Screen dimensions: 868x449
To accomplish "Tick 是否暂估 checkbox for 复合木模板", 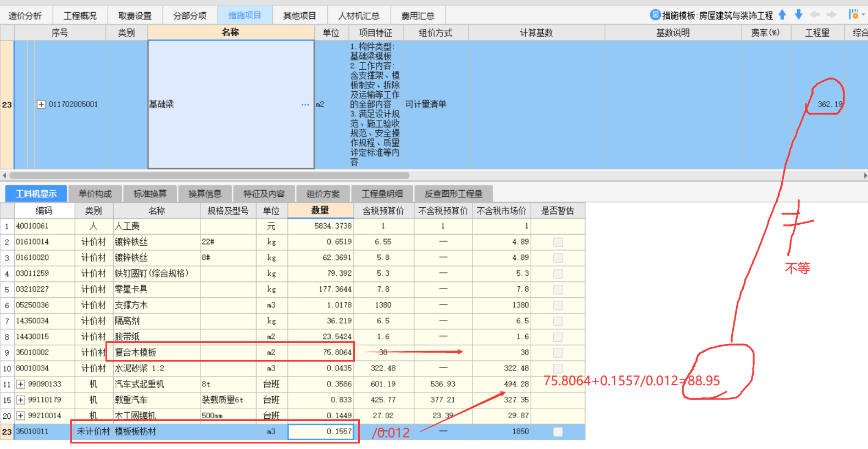I will 558,352.
